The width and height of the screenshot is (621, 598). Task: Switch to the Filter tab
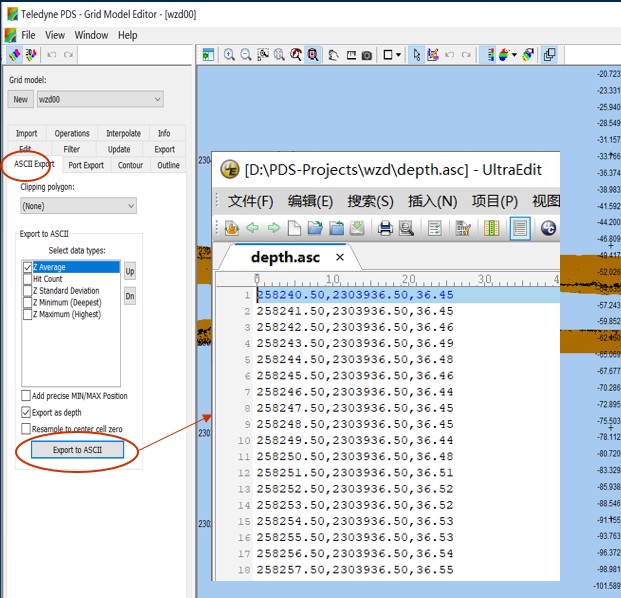point(72,149)
